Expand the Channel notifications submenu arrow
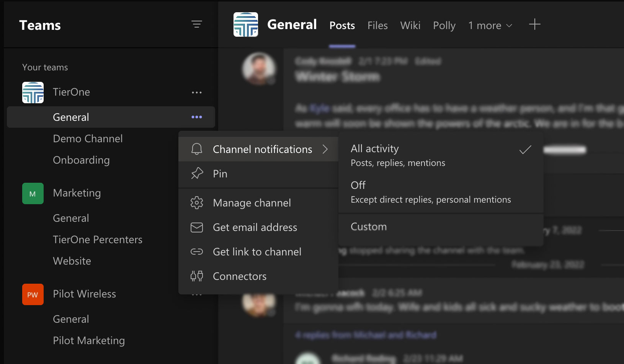This screenshot has height=364, width=624. (325, 149)
